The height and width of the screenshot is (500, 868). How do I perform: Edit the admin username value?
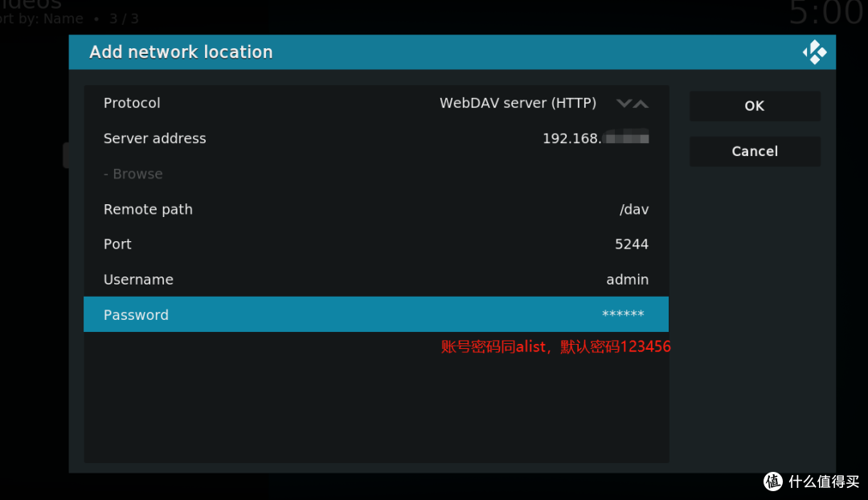[x=627, y=280]
